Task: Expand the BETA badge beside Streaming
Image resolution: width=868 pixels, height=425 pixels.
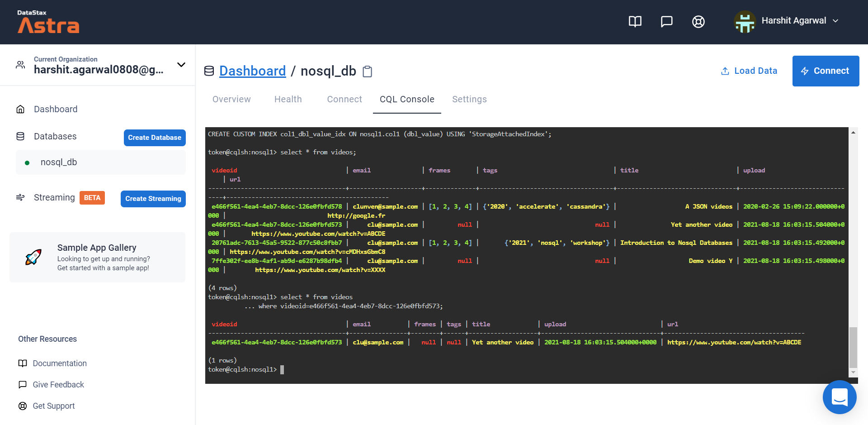Action: click(92, 197)
